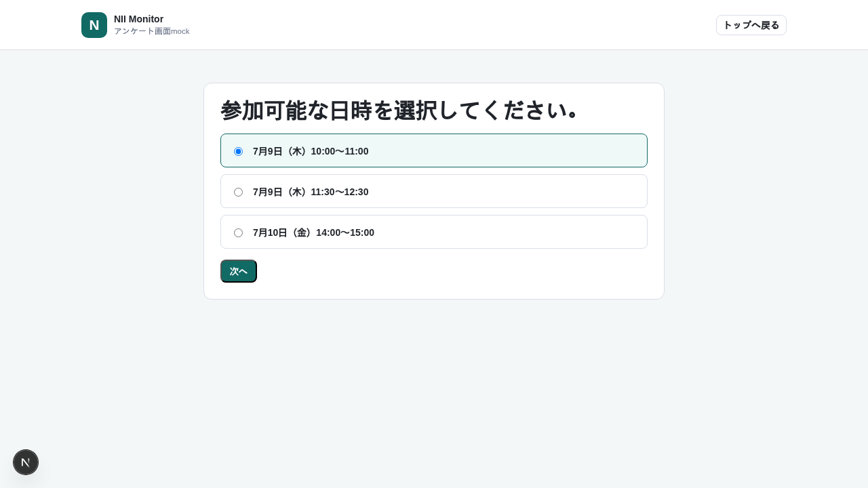868x488 pixels.
Task: Click the letter N inside the header logo
Action: (x=94, y=25)
